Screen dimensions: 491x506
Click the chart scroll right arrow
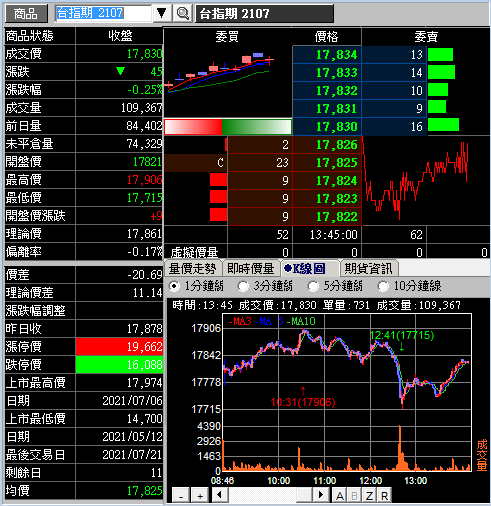(321, 495)
